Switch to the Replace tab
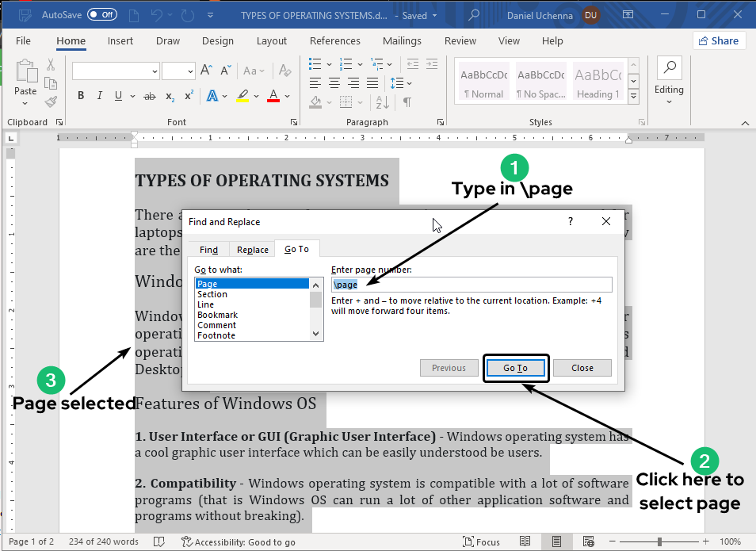Image resolution: width=756 pixels, height=551 pixels. pyautogui.click(x=253, y=250)
